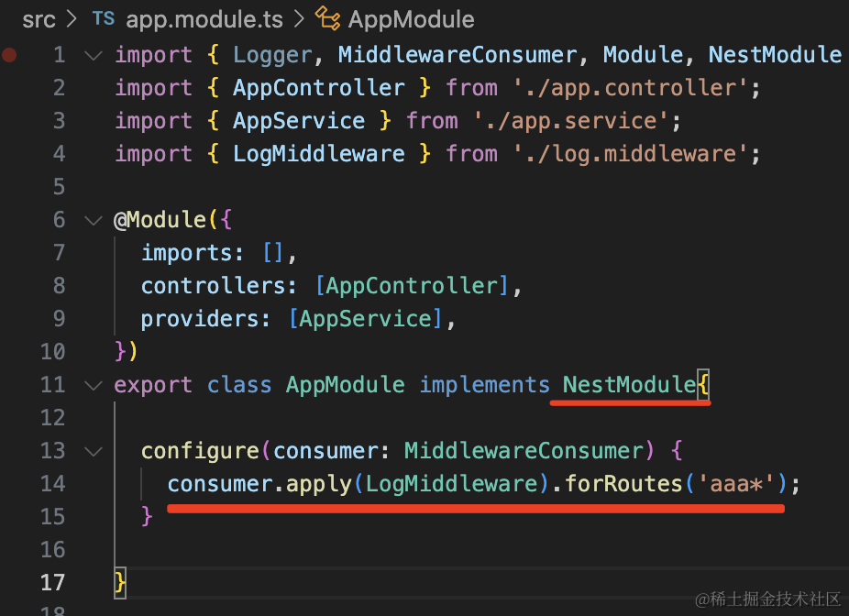The height and width of the screenshot is (616, 849).
Task: Open the AppModule breadcrumb symbol
Action: [x=412, y=19]
